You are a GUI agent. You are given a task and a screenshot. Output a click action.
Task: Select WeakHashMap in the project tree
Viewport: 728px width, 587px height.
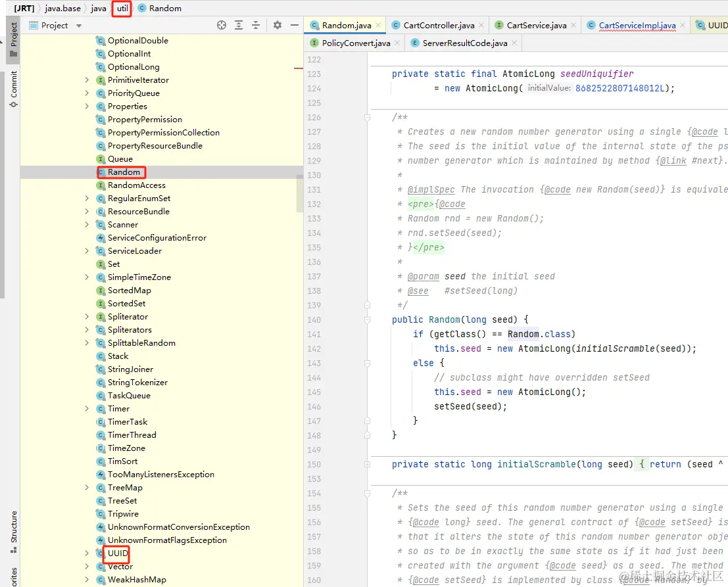point(137,580)
